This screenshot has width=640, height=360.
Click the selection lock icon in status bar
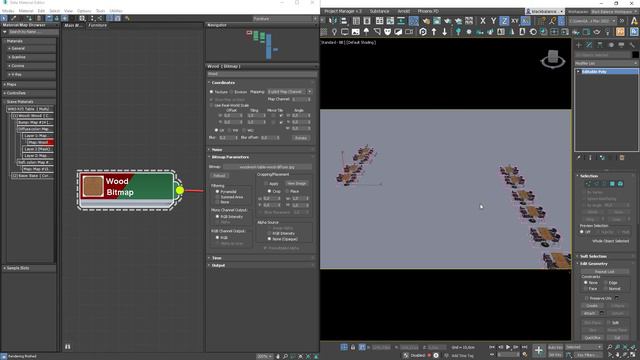[353, 347]
